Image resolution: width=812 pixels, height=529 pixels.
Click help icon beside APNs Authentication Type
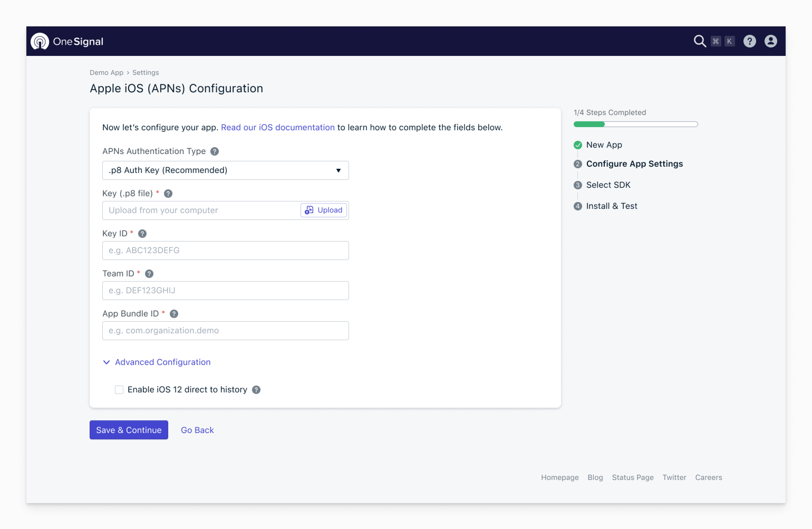(x=214, y=151)
